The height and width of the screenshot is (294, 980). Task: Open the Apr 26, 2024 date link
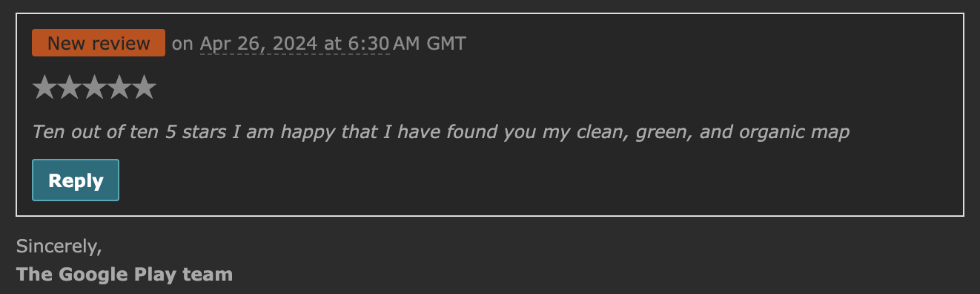[259, 44]
